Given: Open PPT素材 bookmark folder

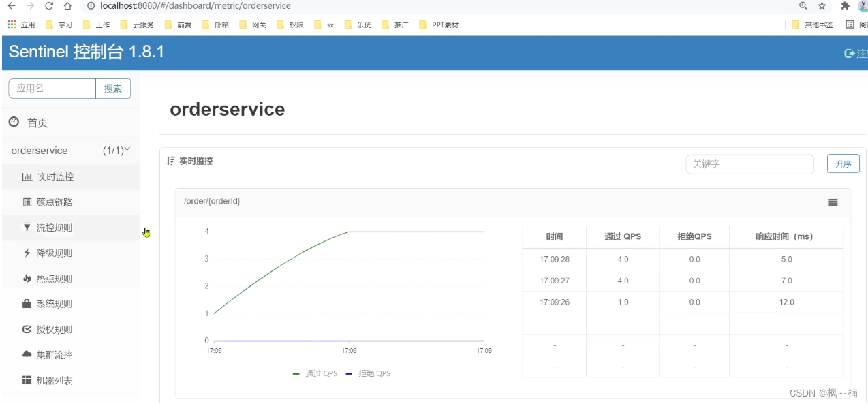Looking at the screenshot, I should [439, 25].
